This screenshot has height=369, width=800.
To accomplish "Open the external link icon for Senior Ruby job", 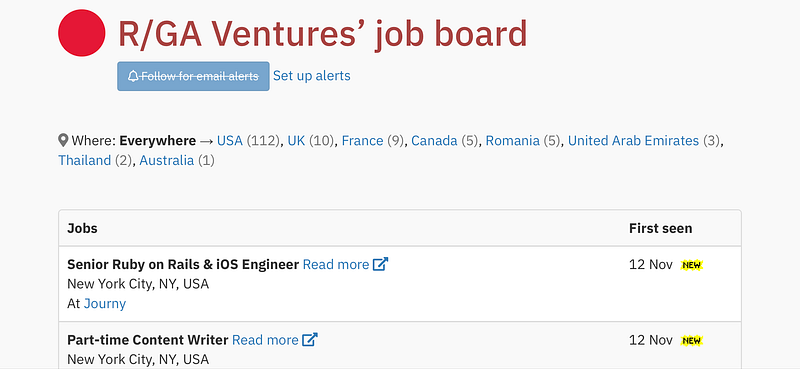I will pos(381,264).
